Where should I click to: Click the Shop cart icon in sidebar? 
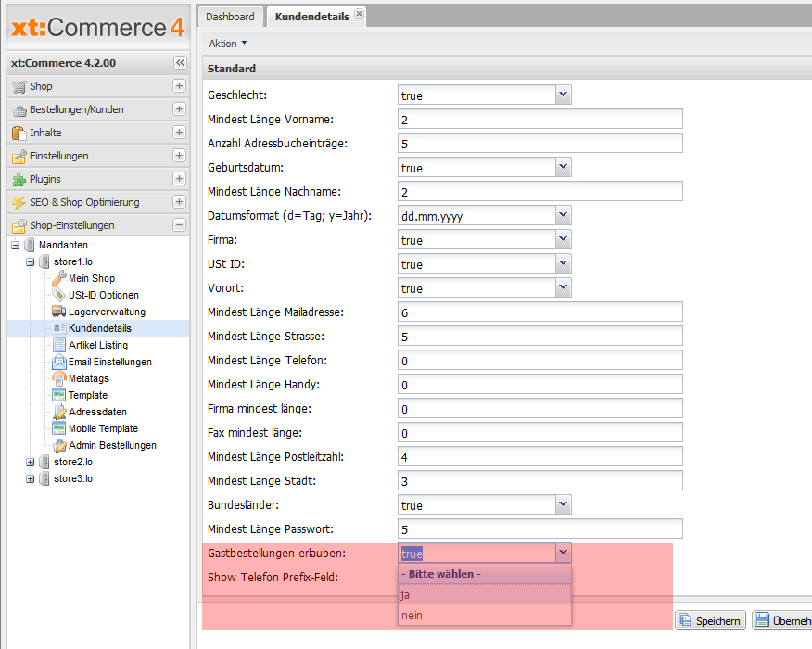19,86
